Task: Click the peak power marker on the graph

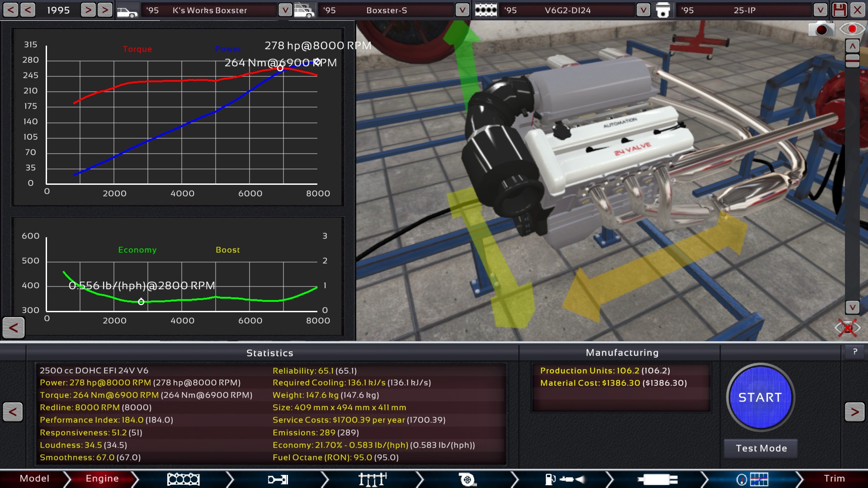Action: [x=317, y=61]
